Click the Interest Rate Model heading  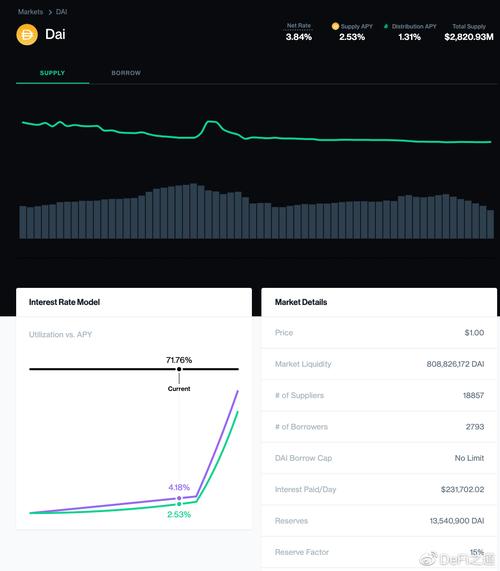[64, 302]
